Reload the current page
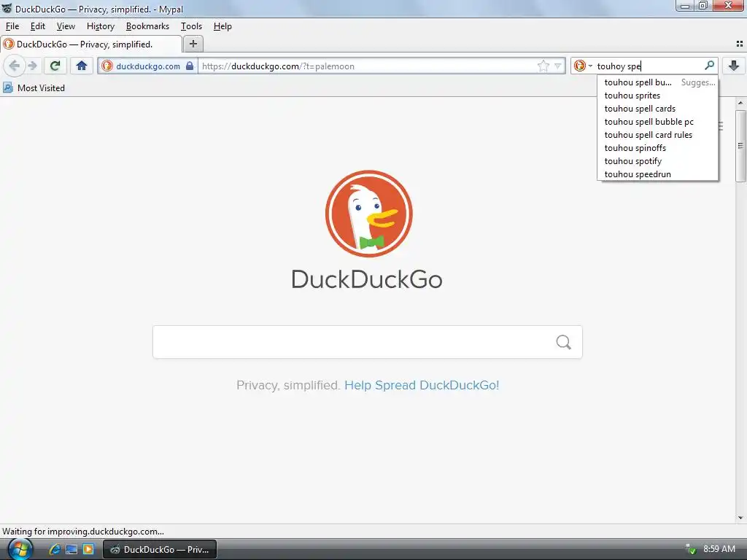The height and width of the screenshot is (560, 747). pyautogui.click(x=55, y=66)
